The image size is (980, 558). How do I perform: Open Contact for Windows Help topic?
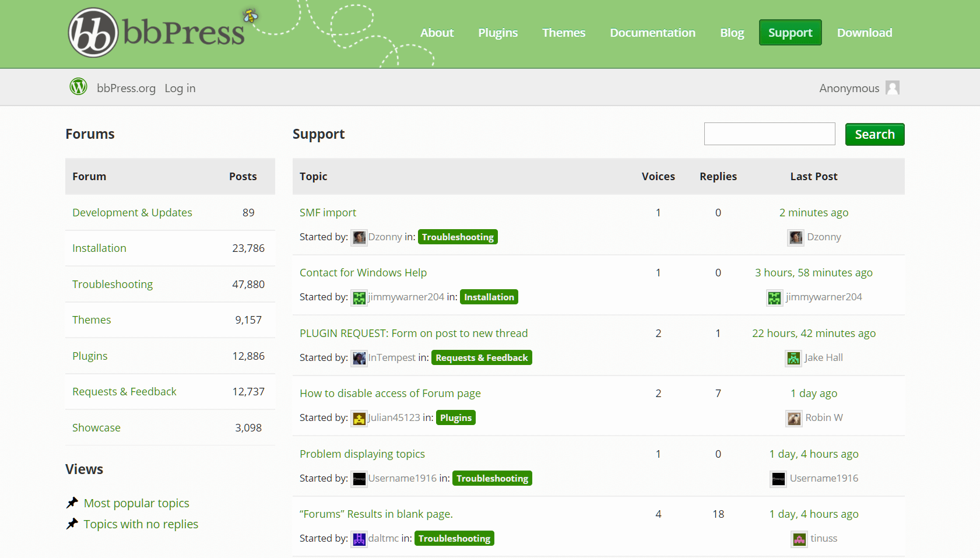[x=363, y=272]
